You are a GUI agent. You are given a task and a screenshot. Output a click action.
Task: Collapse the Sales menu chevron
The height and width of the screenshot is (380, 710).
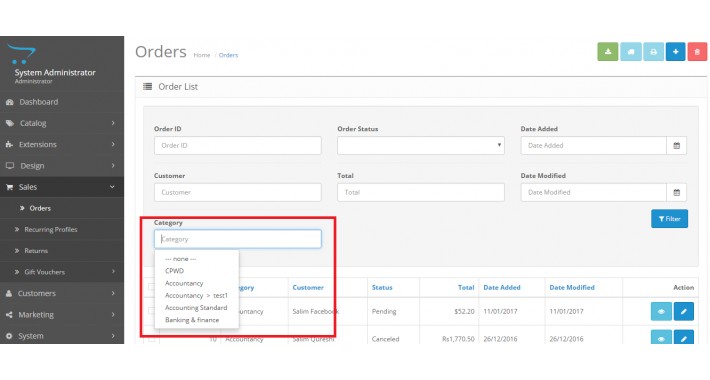pos(112,187)
